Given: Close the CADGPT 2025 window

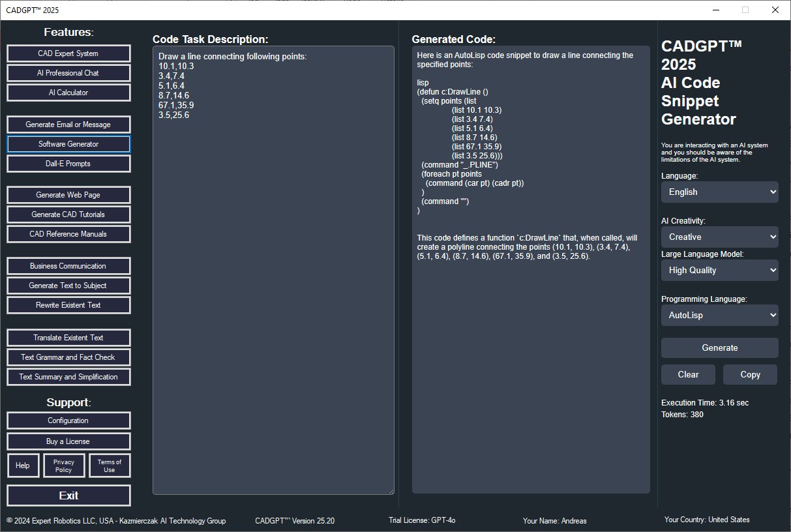Looking at the screenshot, I should point(775,10).
